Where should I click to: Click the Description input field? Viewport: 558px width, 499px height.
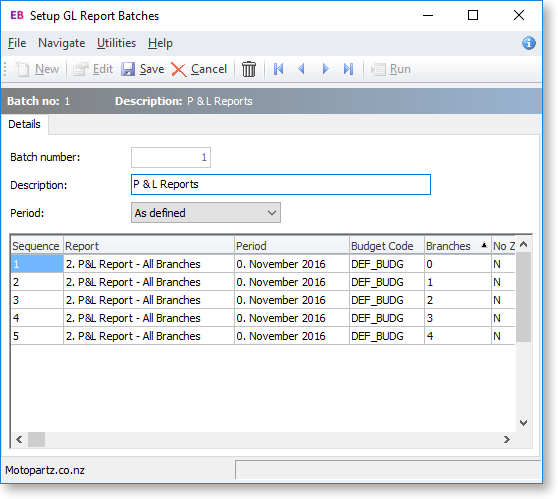tap(281, 184)
